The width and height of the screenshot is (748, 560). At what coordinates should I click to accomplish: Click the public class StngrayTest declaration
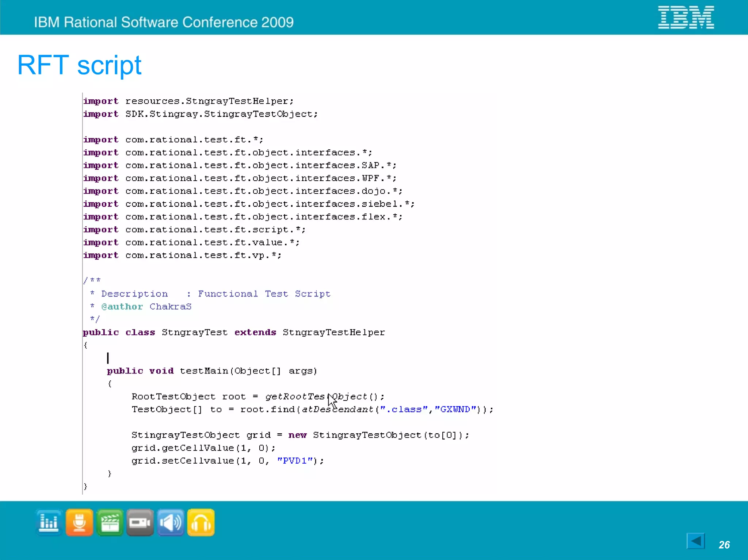coord(234,332)
